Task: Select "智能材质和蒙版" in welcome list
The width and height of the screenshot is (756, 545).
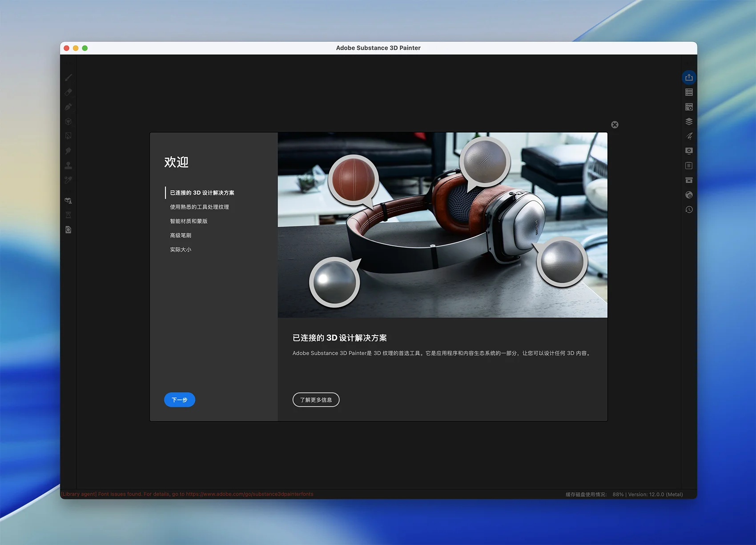Action: [x=189, y=221]
